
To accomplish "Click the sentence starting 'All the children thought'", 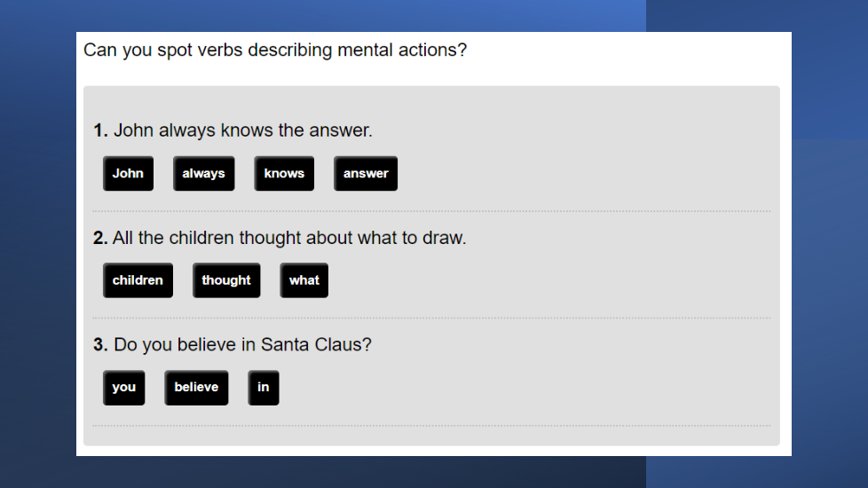I will tap(288, 238).
